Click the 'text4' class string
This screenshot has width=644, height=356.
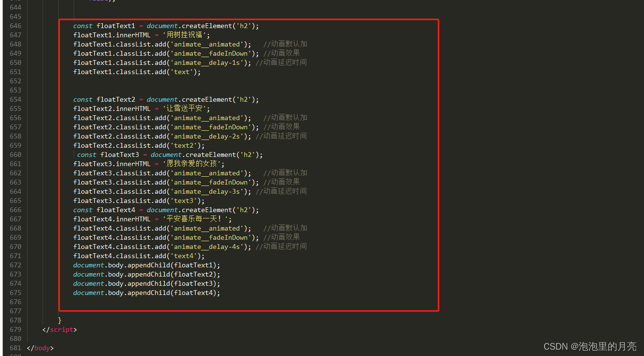pyautogui.click(x=184, y=256)
